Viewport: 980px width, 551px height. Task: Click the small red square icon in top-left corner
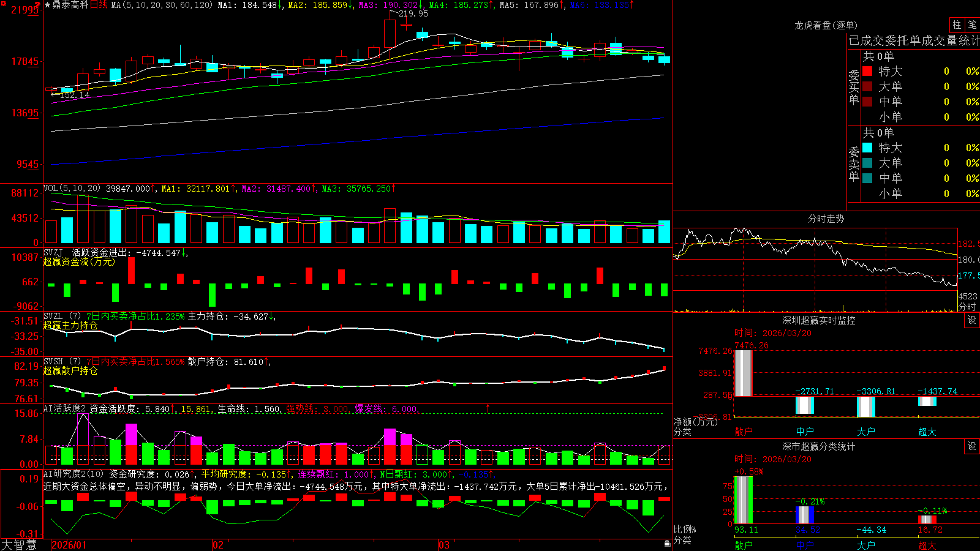pyautogui.click(x=2, y=2)
